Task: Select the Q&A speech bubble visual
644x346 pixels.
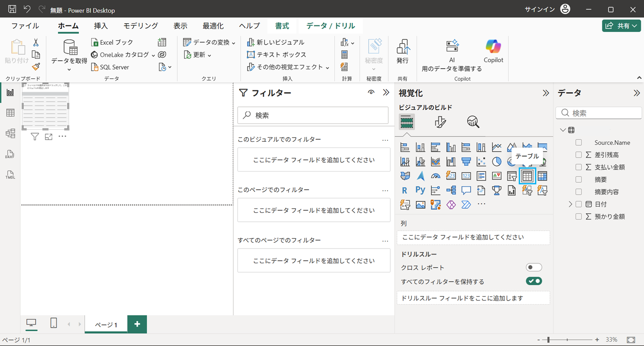Action: tap(466, 190)
